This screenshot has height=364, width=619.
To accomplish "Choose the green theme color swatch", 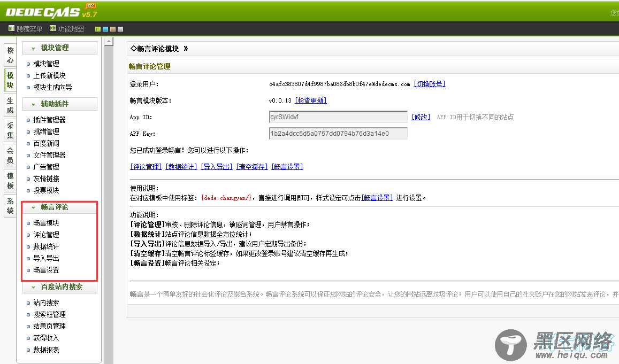I will coord(98,29).
